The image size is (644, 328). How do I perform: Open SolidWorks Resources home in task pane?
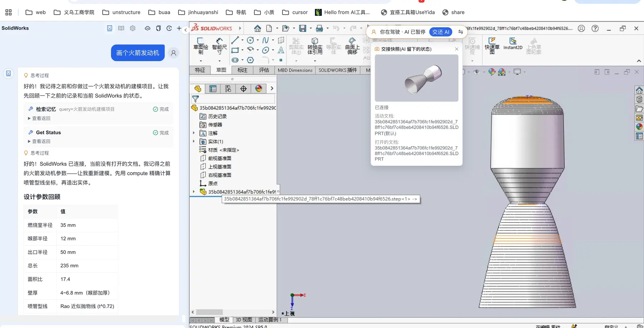click(639, 90)
